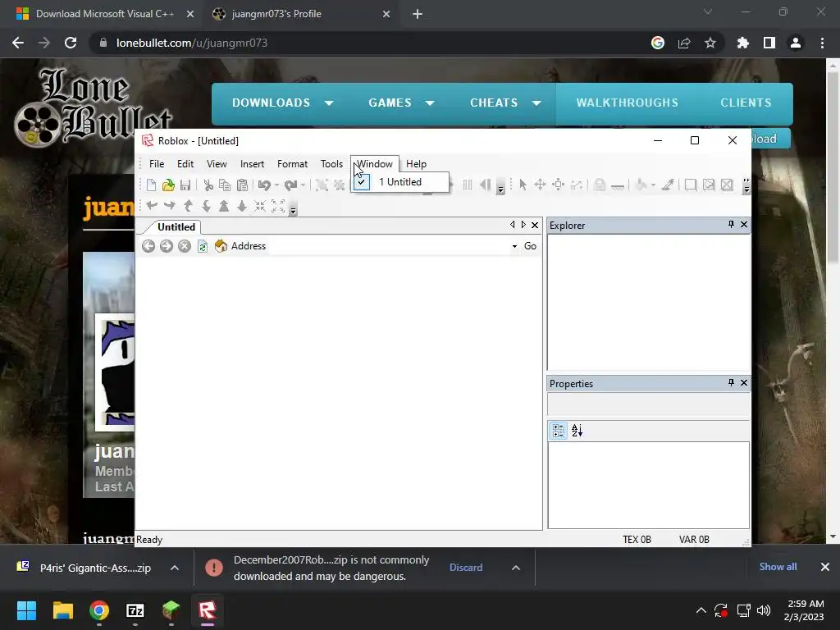Toggle Categorized view in Properties panel
Image resolution: width=840 pixels, height=630 pixels.
coord(558,431)
